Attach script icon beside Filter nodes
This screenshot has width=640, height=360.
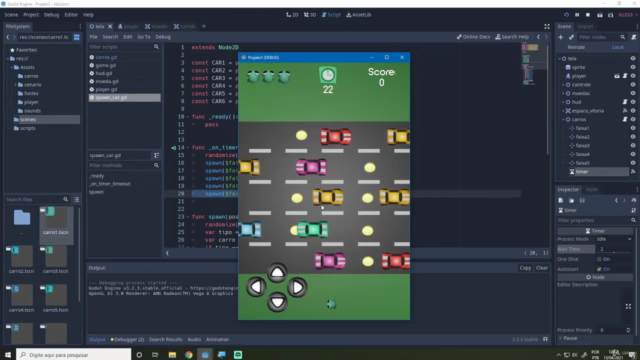(x=633, y=37)
